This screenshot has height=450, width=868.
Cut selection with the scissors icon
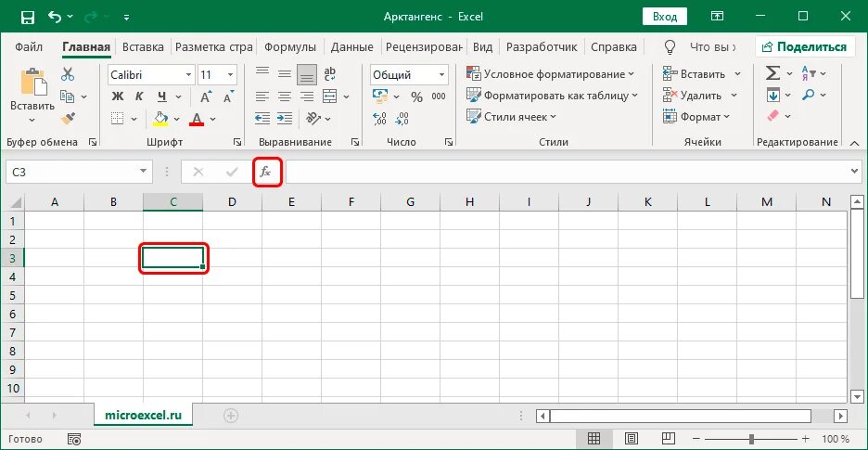(68, 73)
